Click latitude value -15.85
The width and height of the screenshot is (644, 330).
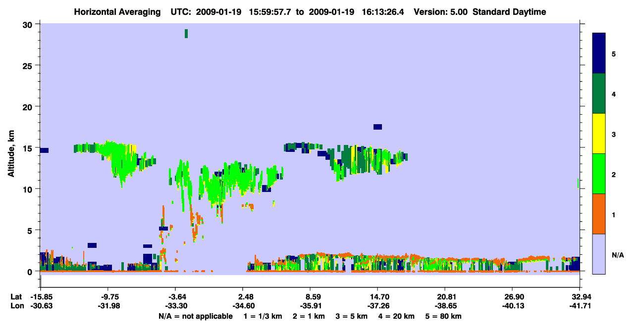pyautogui.click(x=41, y=297)
